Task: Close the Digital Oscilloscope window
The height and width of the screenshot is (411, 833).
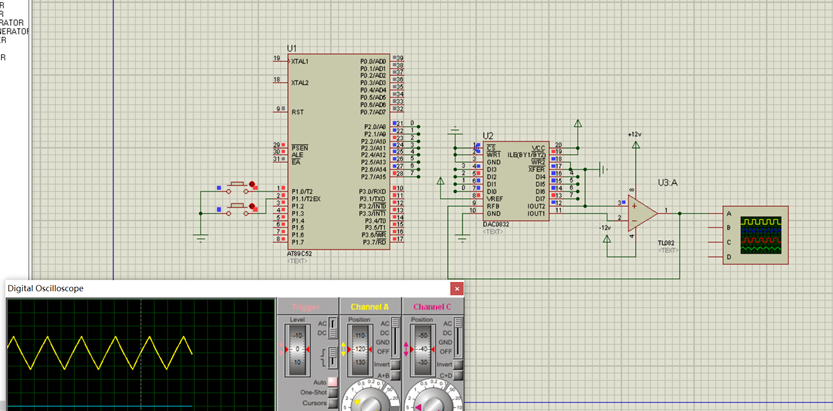Action: pos(456,288)
